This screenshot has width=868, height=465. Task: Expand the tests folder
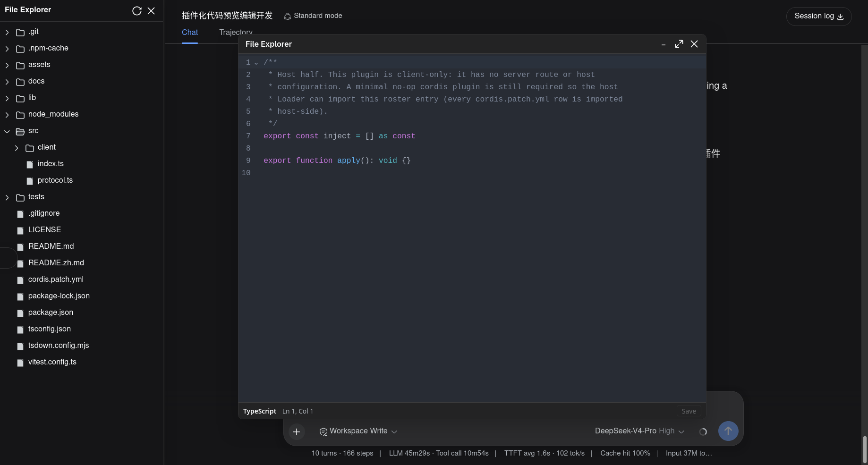pos(7,197)
